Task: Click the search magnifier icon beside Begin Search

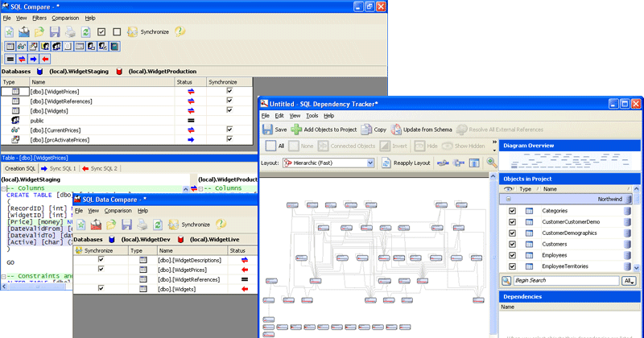Action: (506, 281)
